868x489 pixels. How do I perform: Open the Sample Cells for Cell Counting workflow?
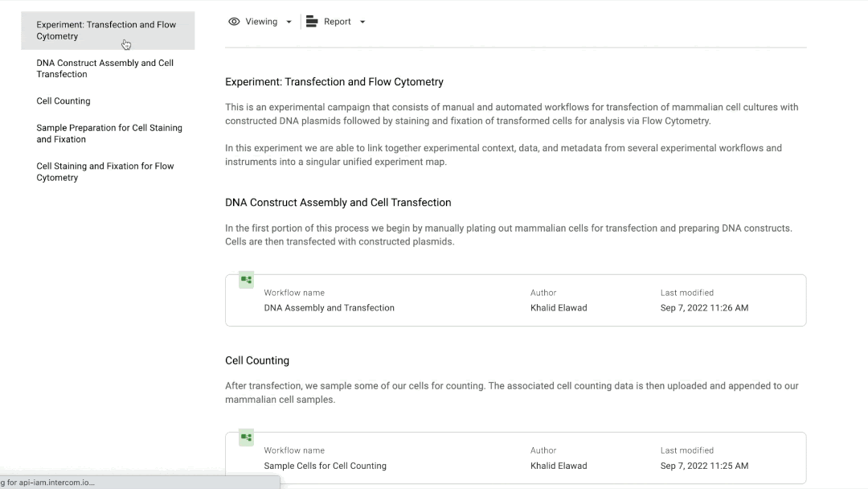point(325,466)
